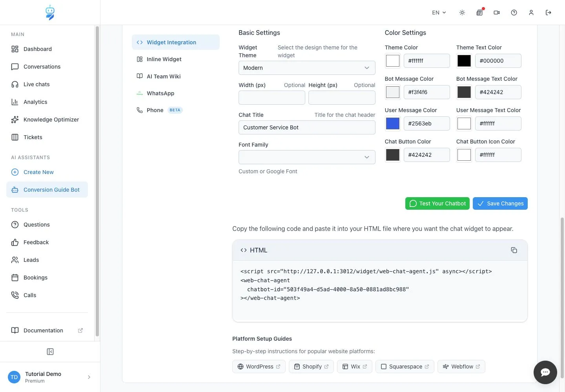This screenshot has height=392, width=565.
Task: Click the Bot Message Color hex field #f3f4f6
Action: click(x=427, y=92)
